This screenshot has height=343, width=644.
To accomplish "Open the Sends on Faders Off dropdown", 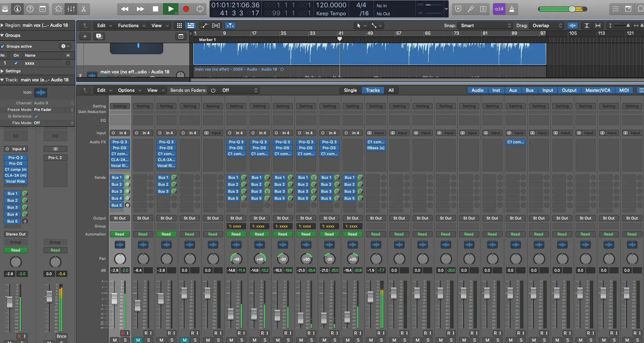I will [240, 90].
